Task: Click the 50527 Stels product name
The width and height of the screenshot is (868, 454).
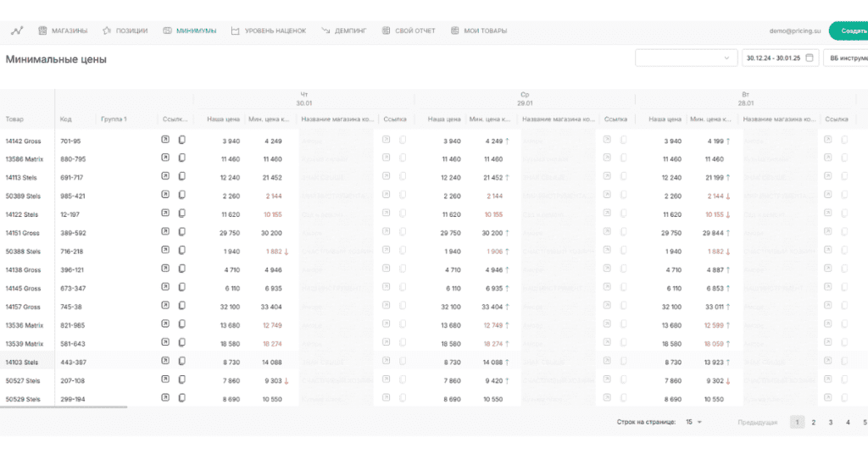Action: [x=23, y=381]
